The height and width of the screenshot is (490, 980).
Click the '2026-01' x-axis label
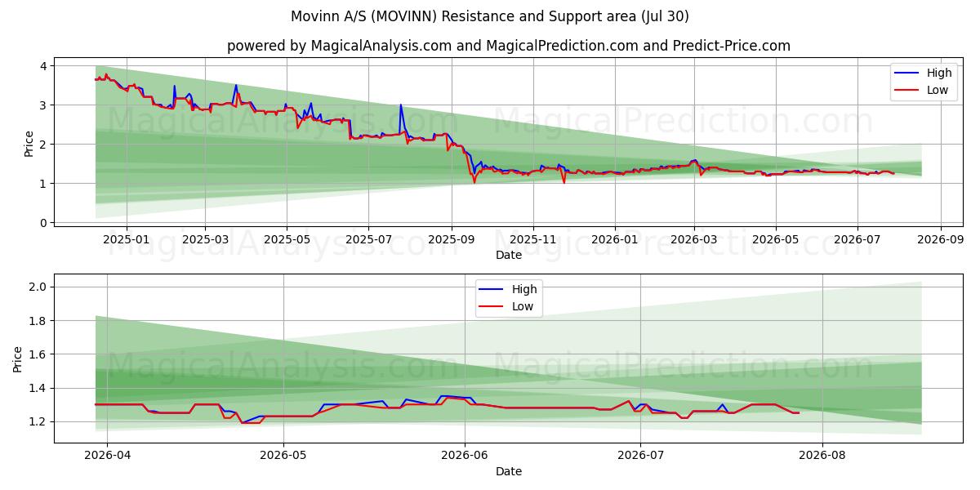(615, 241)
